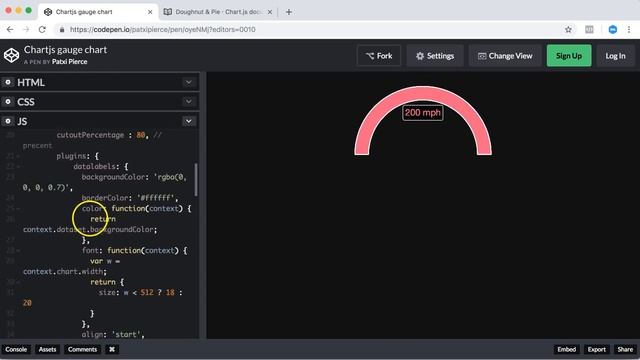Click the context.chart.width code text
Viewport: 640px width, 360px height.
pyautogui.click(x=64, y=271)
